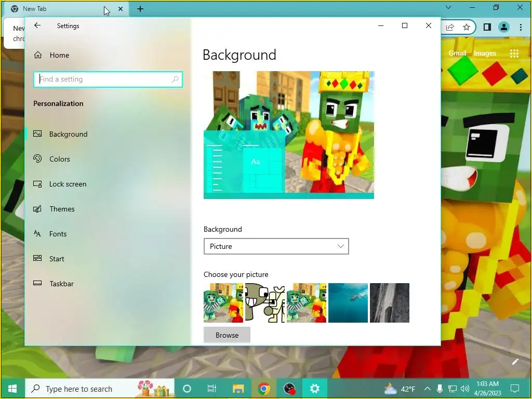Click the Taskbar bar icon
The image size is (532, 399).
tap(37, 283)
